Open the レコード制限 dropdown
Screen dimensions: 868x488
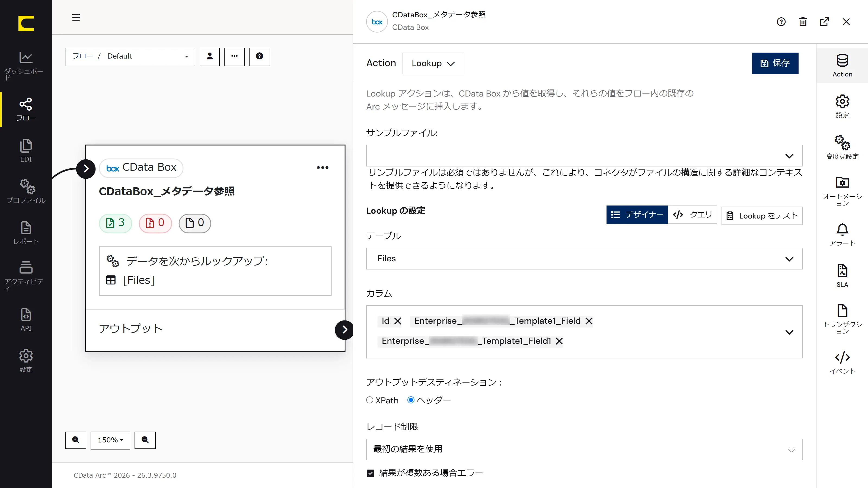pyautogui.click(x=584, y=449)
